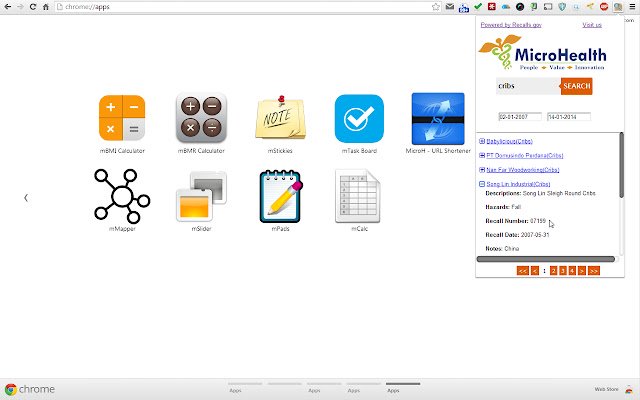
Task: Click the MicroHealth logo
Action: point(542,53)
